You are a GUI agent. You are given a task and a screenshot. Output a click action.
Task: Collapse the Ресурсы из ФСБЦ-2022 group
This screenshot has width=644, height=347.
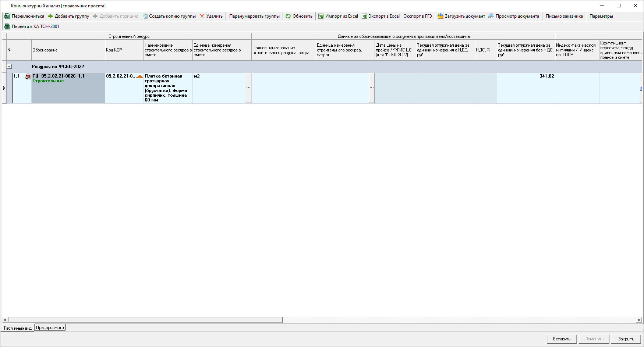pyautogui.click(x=10, y=67)
